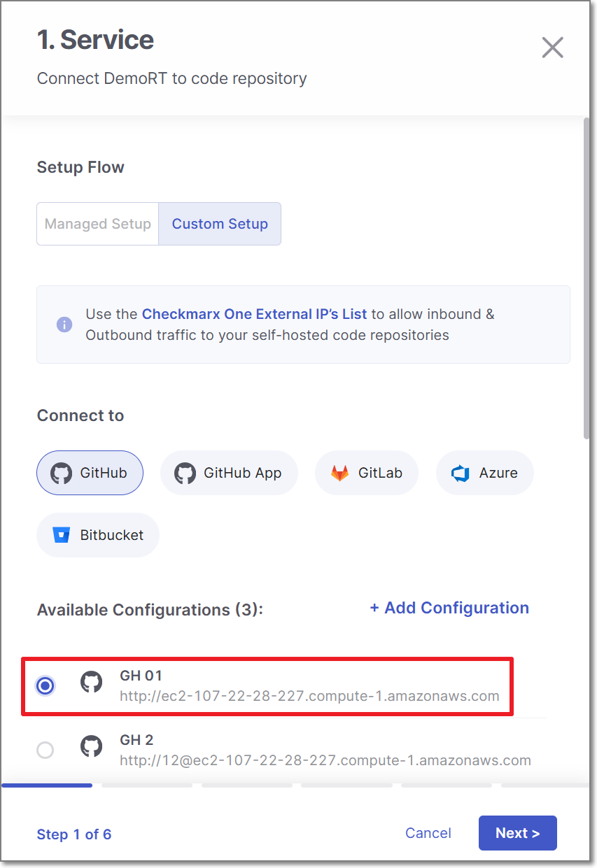Click the GH 2 URL starting with http://12@
The image size is (597, 868).
(x=325, y=760)
